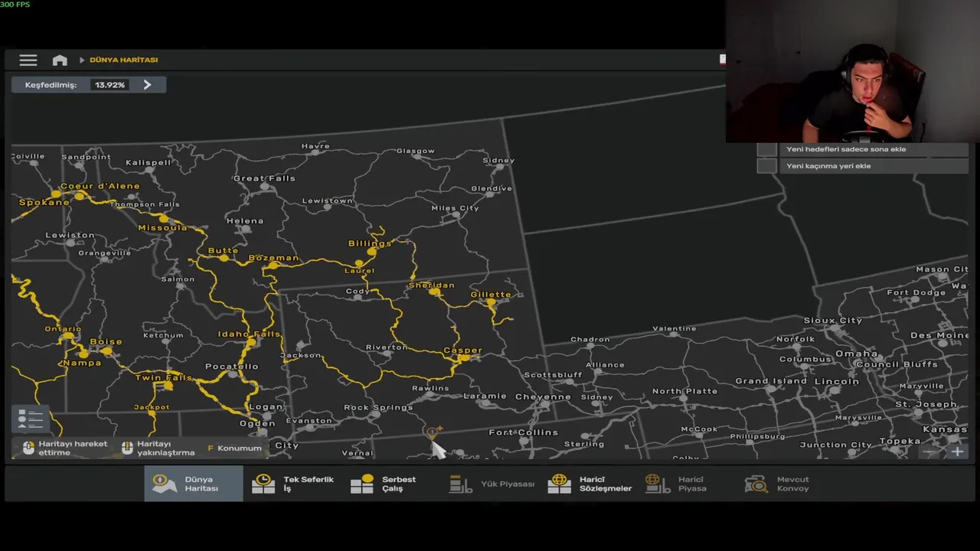Select the Junction City label
The image size is (980, 551).
pos(836,445)
